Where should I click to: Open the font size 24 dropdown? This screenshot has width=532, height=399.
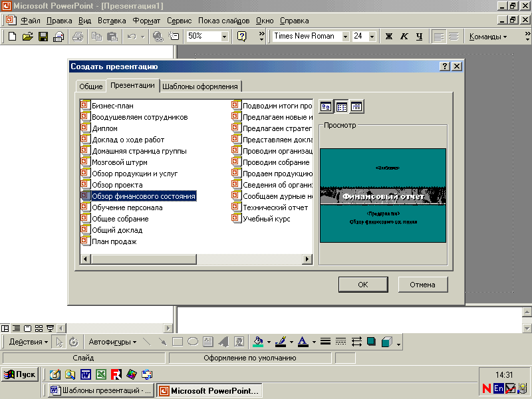click(x=372, y=37)
